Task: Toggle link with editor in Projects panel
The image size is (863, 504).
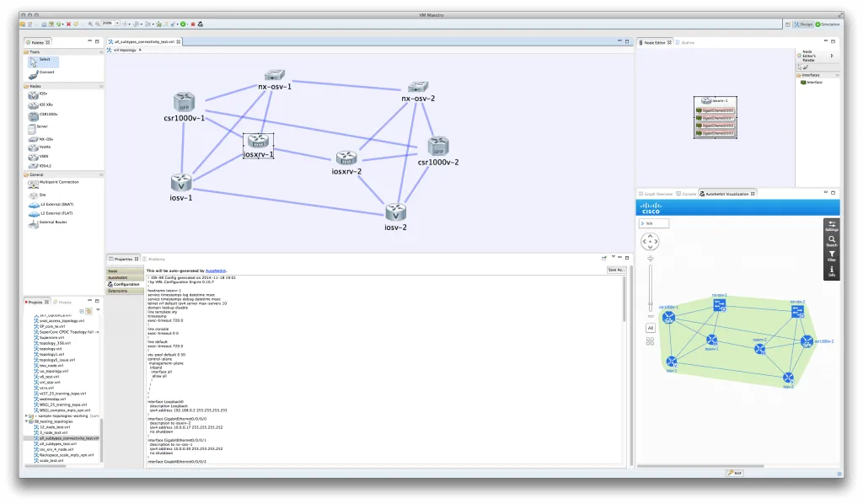Action: point(88,312)
